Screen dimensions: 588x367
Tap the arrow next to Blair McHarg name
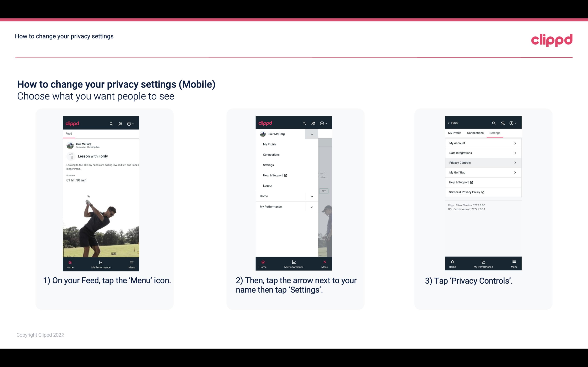312,135
